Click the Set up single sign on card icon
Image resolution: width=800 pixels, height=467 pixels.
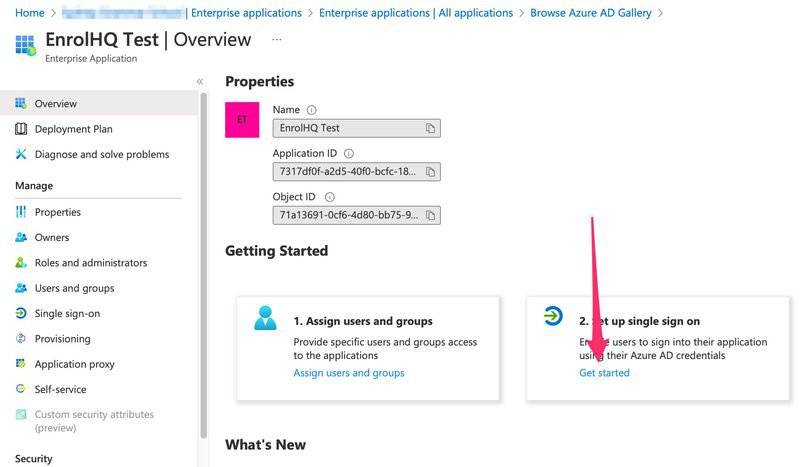coord(553,315)
